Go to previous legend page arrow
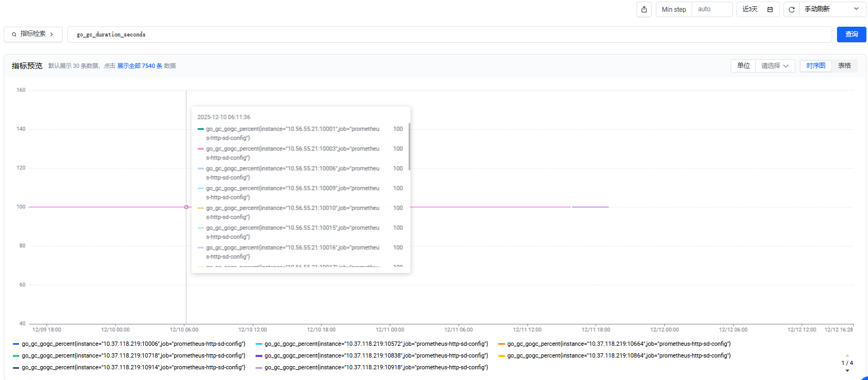 pos(847,355)
